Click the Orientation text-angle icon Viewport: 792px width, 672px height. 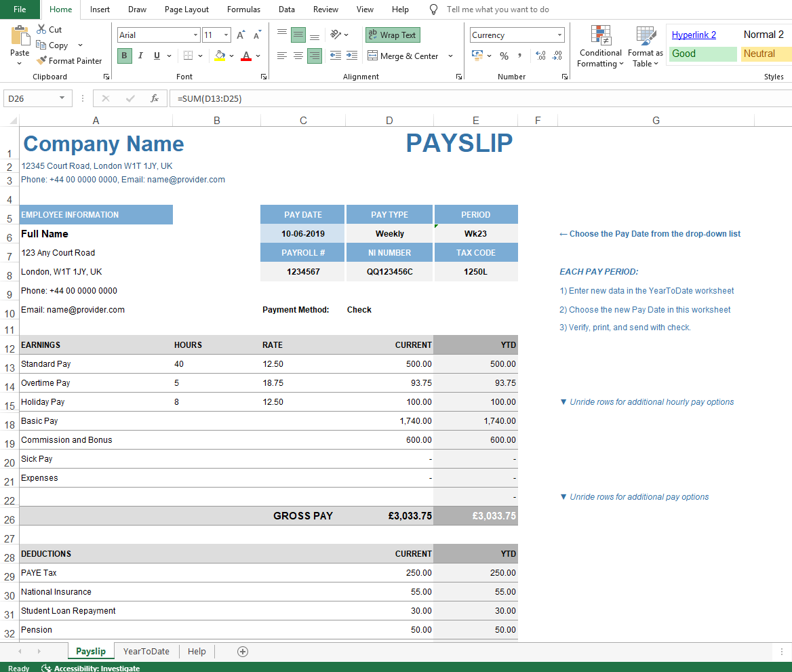tap(336, 35)
